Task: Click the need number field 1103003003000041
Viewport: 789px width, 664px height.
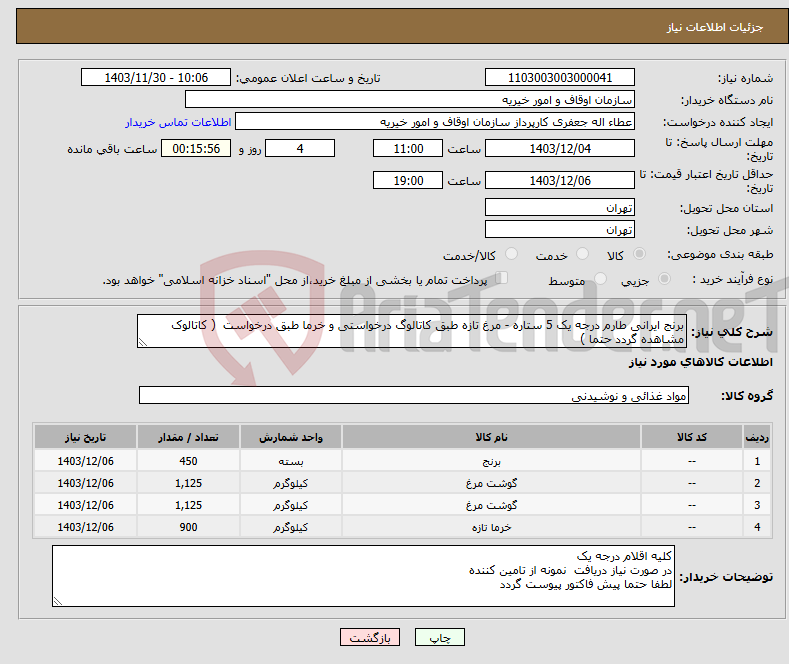Action: click(560, 77)
